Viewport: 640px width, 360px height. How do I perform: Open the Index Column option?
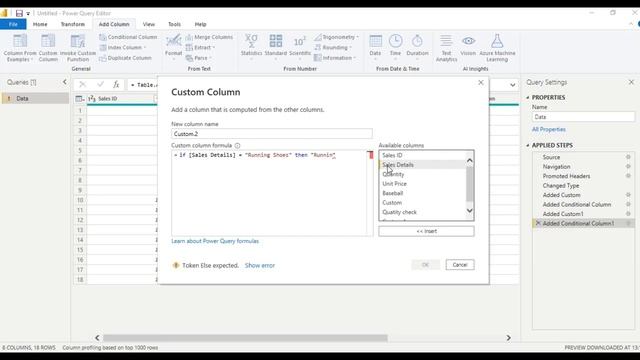click(x=123, y=48)
